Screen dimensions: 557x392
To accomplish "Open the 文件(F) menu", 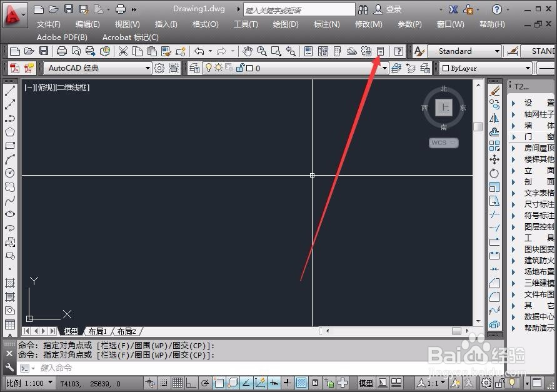I will coord(48,24).
